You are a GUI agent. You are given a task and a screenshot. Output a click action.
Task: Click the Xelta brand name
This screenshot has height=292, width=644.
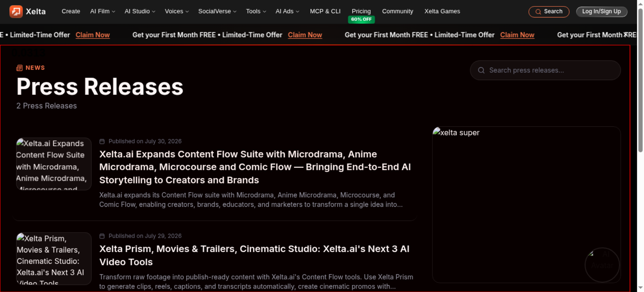pos(36,12)
